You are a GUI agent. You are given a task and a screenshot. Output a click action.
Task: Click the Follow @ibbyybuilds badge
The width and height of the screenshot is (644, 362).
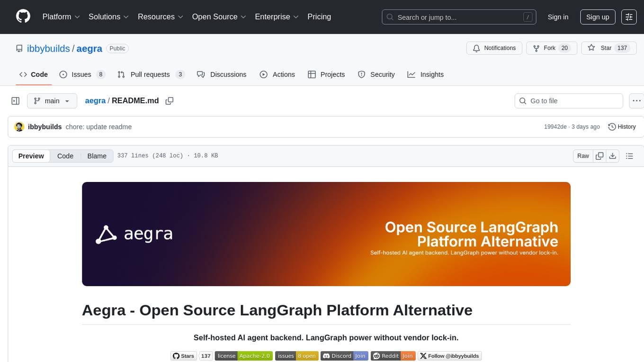click(x=449, y=356)
